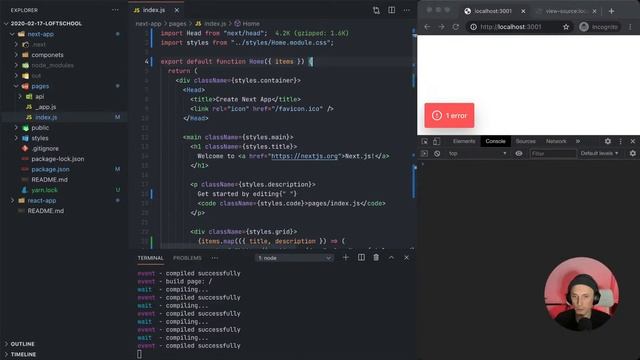This screenshot has width=640, height=360.
Task: Open the JavaScript context 'top' dropdown
Action: point(477,153)
